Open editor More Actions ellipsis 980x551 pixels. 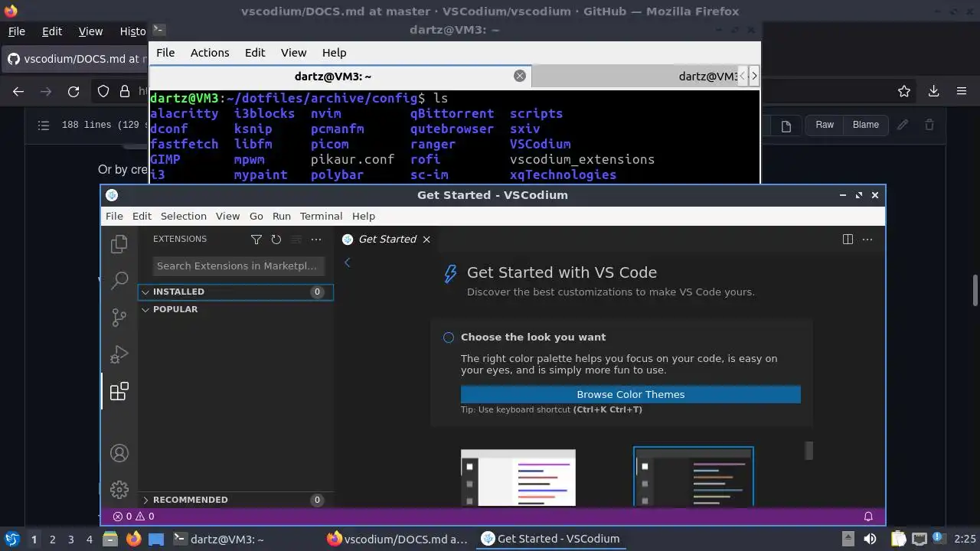tap(867, 240)
